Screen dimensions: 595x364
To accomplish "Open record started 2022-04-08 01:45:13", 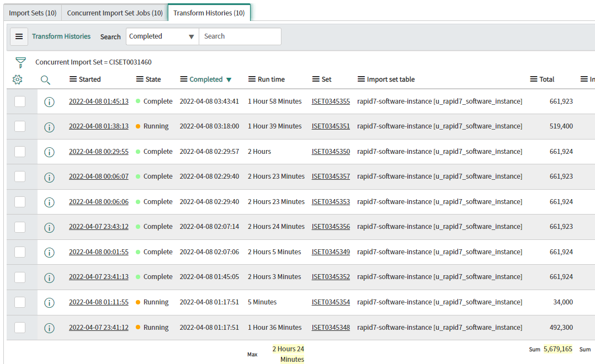I will tap(99, 101).
